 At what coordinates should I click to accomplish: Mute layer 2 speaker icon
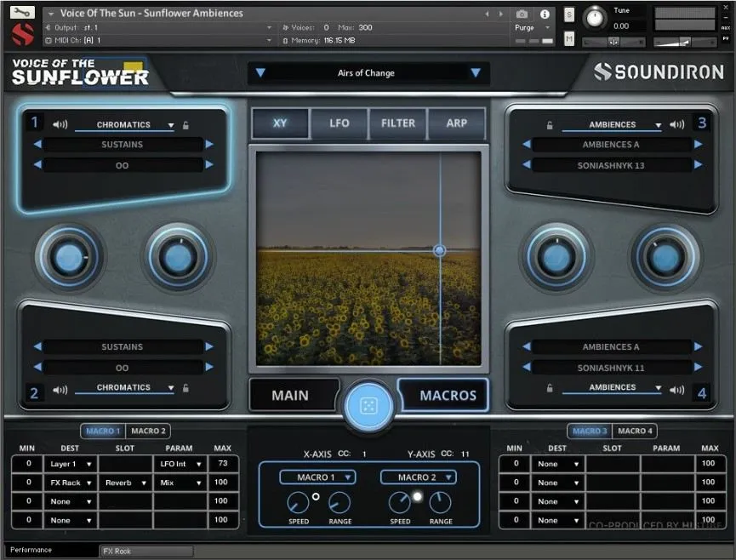click(60, 390)
